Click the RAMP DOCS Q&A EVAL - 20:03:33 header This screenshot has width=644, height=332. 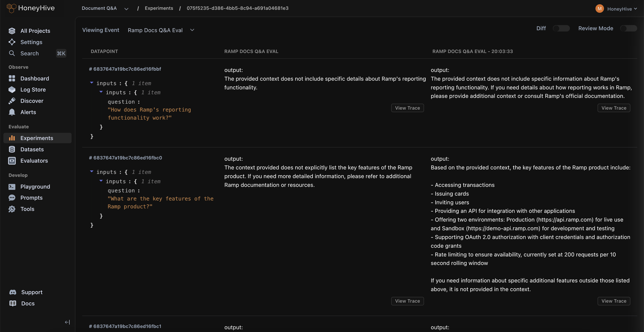click(473, 51)
